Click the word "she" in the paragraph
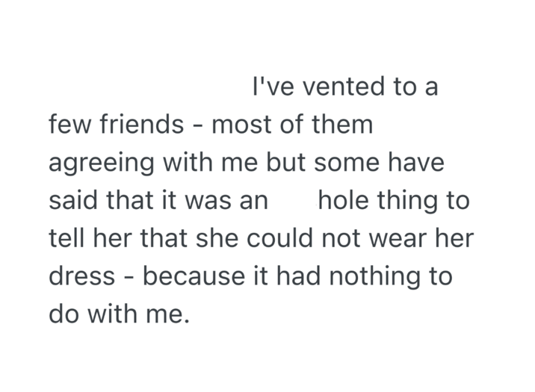 click(x=218, y=239)
